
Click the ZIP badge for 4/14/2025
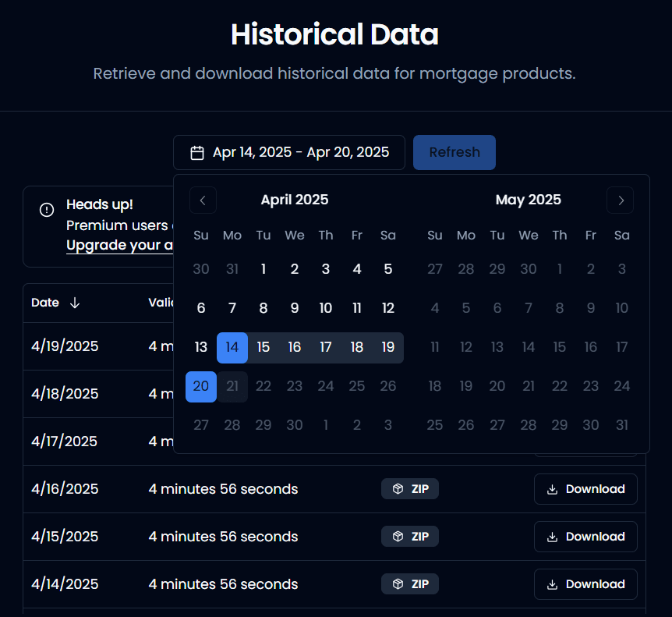(x=410, y=584)
